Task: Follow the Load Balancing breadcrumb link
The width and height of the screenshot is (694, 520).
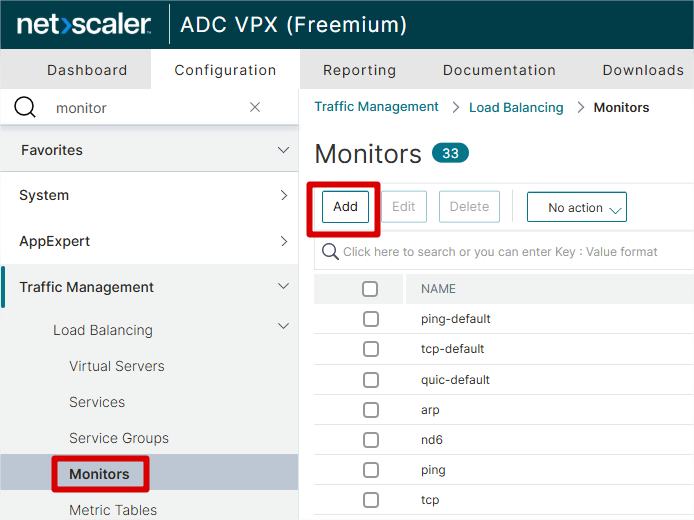Action: pos(516,107)
